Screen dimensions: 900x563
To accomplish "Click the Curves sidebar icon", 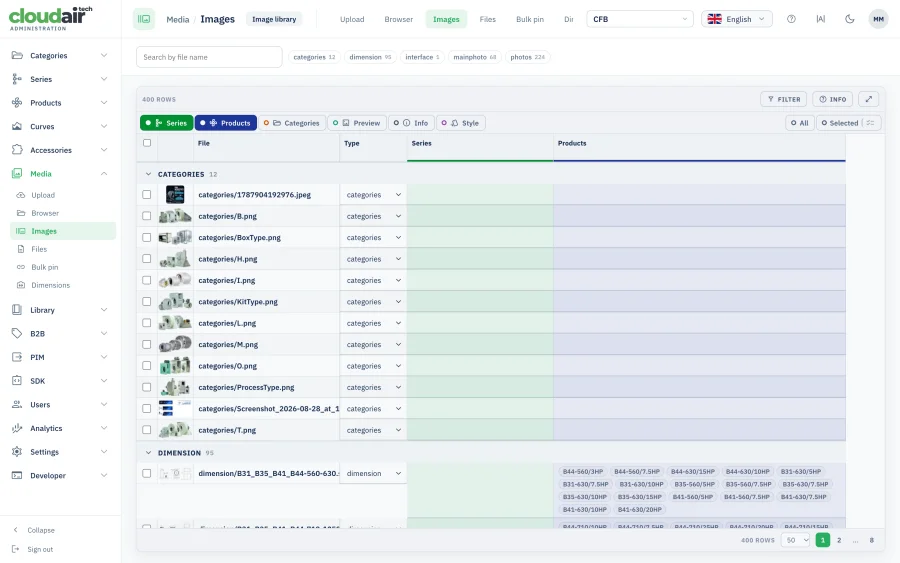I will click(x=17, y=126).
